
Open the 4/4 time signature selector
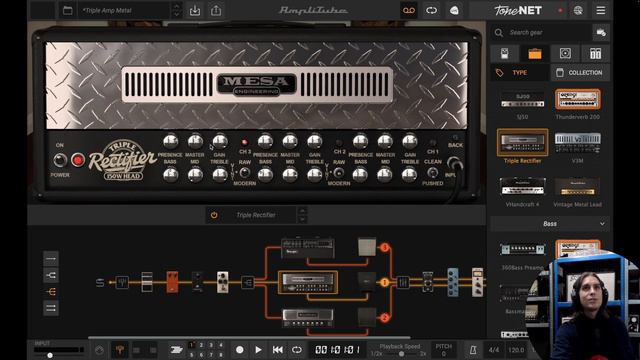493,350
